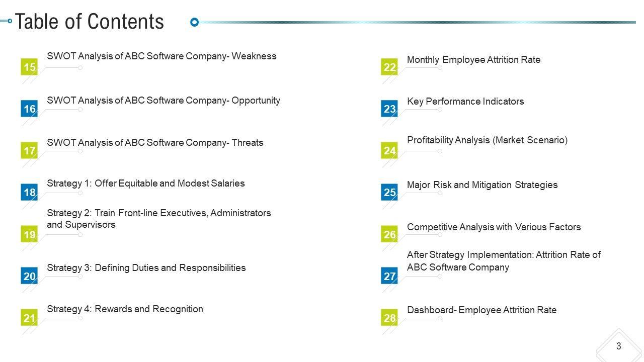The width and height of the screenshot is (644, 362).
Task: Click the slide page number 3
Action: (x=618, y=346)
